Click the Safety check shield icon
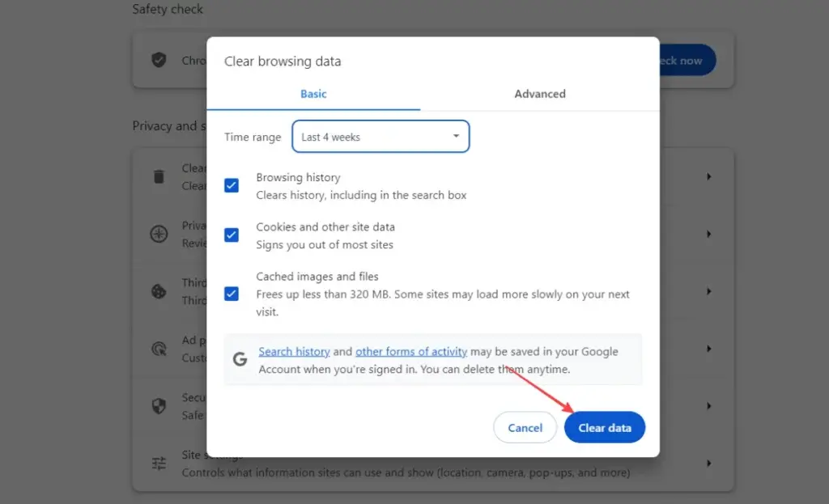The height and width of the screenshot is (504, 829). point(159,60)
